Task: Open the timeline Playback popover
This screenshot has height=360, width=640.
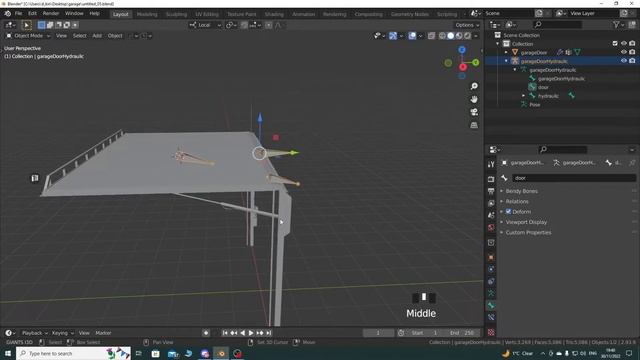Action: tap(34, 333)
